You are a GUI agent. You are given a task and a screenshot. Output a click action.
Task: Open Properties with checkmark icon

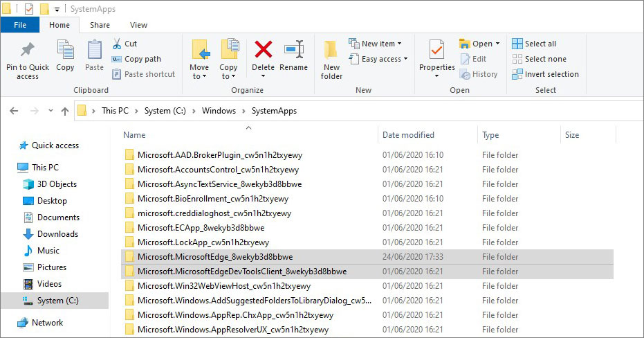click(436, 51)
